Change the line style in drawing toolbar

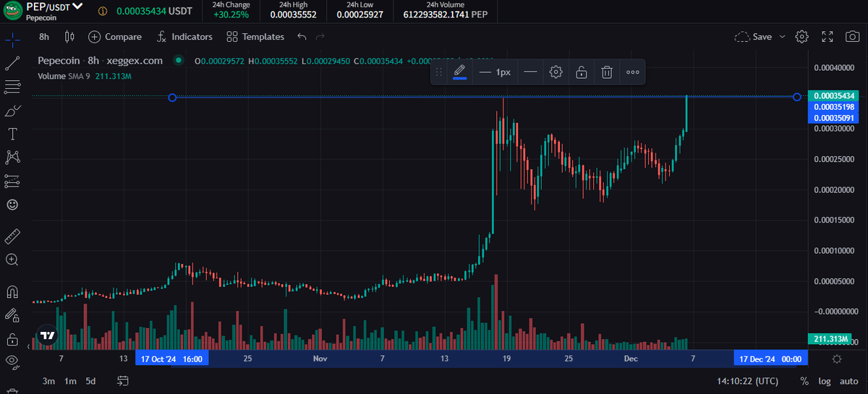coord(530,72)
